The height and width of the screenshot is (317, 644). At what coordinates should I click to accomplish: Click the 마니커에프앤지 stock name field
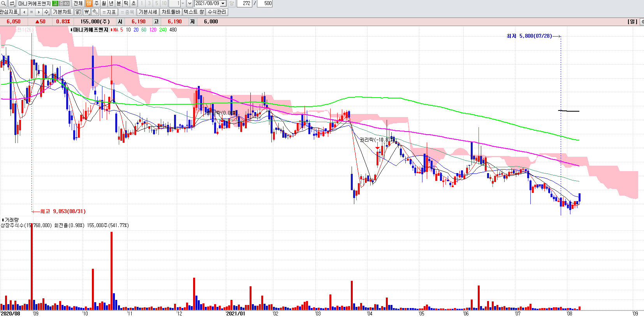tap(34, 3)
